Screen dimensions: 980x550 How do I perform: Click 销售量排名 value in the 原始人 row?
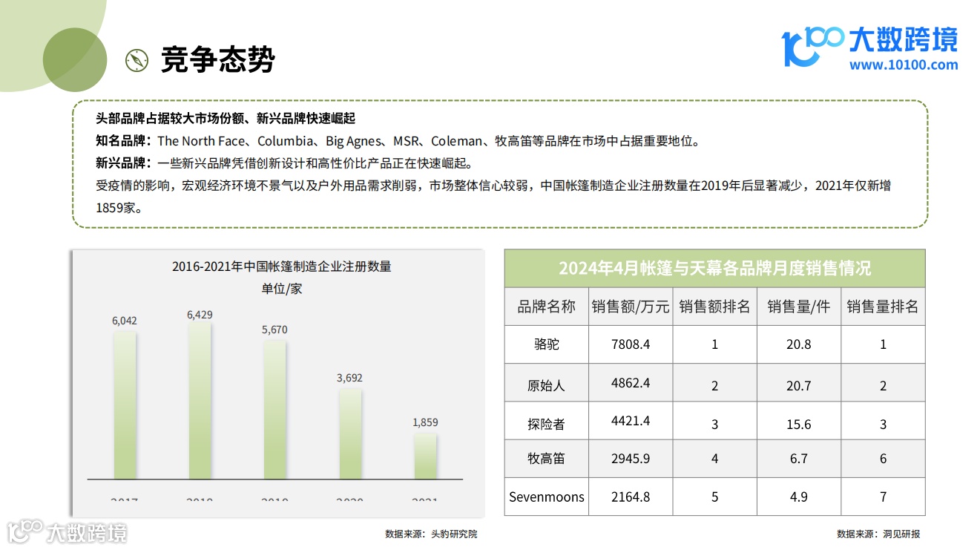point(884,383)
